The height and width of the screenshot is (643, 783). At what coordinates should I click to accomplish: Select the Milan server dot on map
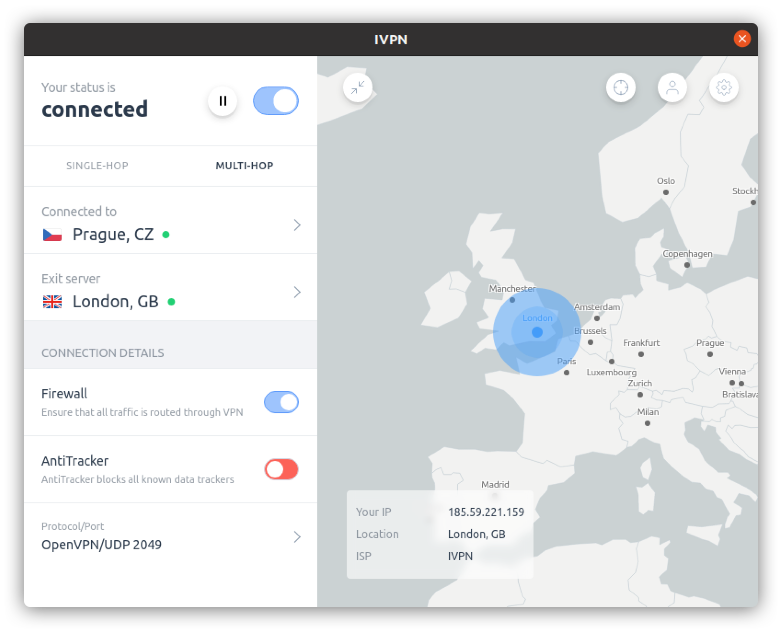pyautogui.click(x=648, y=423)
